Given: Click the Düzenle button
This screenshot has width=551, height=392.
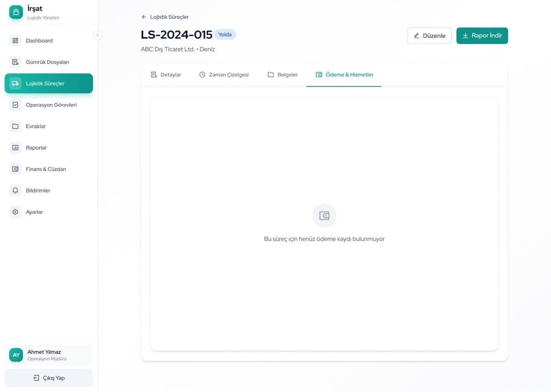Looking at the screenshot, I should pos(429,36).
